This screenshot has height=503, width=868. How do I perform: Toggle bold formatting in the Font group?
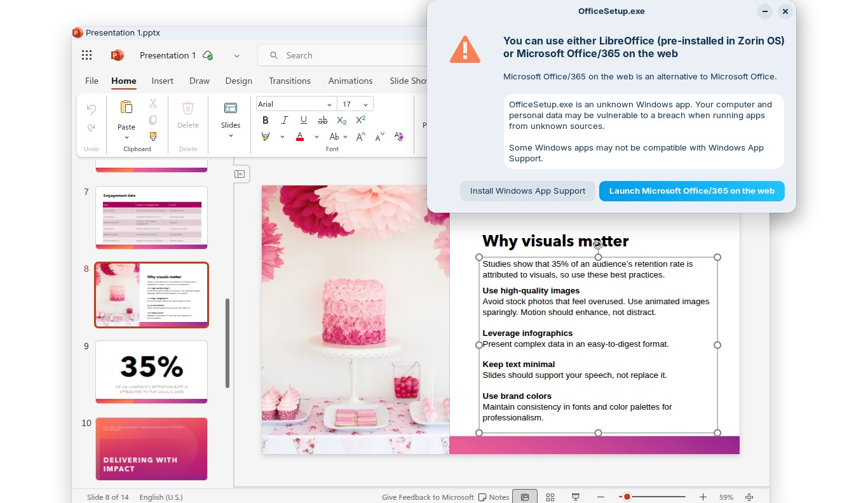[266, 120]
